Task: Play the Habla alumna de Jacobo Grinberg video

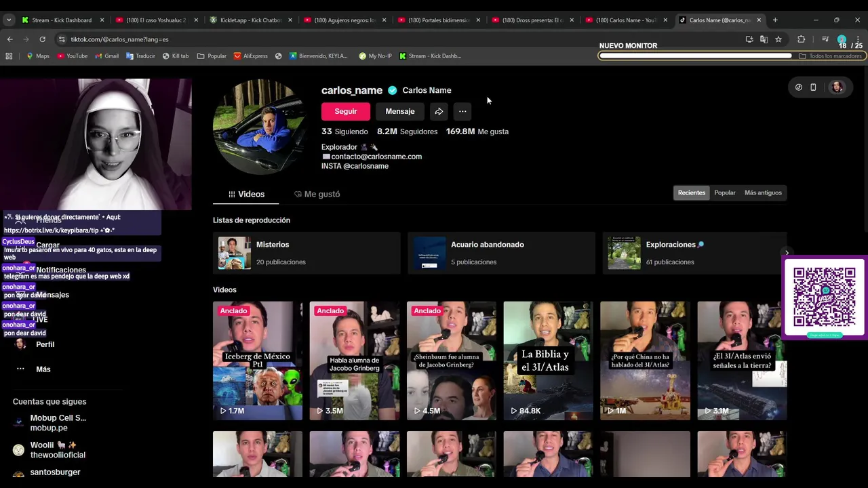Action: click(355, 361)
